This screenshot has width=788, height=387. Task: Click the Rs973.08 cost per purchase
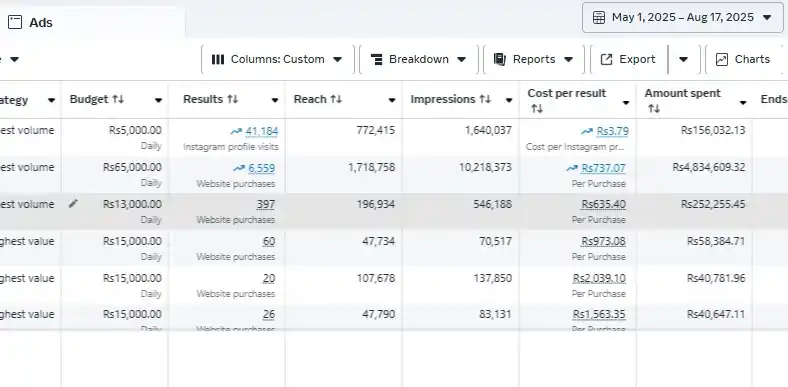point(604,242)
